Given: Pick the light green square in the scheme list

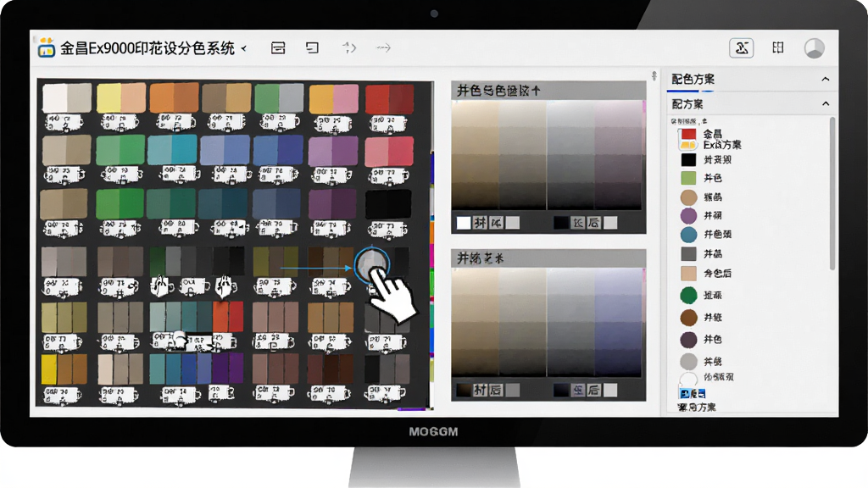Looking at the screenshot, I should (688, 178).
